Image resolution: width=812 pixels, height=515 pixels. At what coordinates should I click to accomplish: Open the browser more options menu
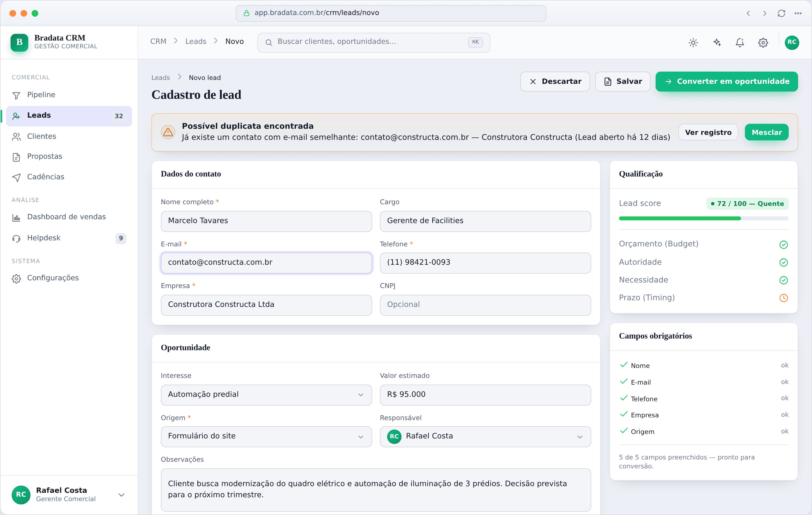coord(798,13)
